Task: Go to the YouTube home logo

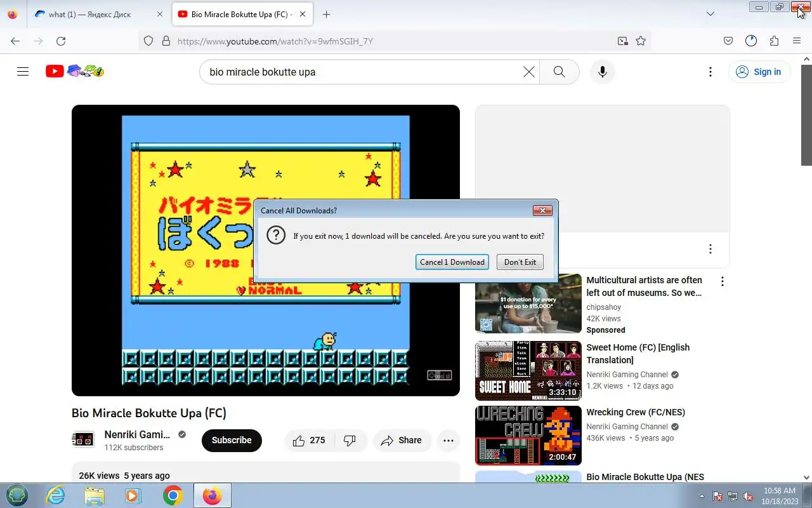Action: [75, 71]
